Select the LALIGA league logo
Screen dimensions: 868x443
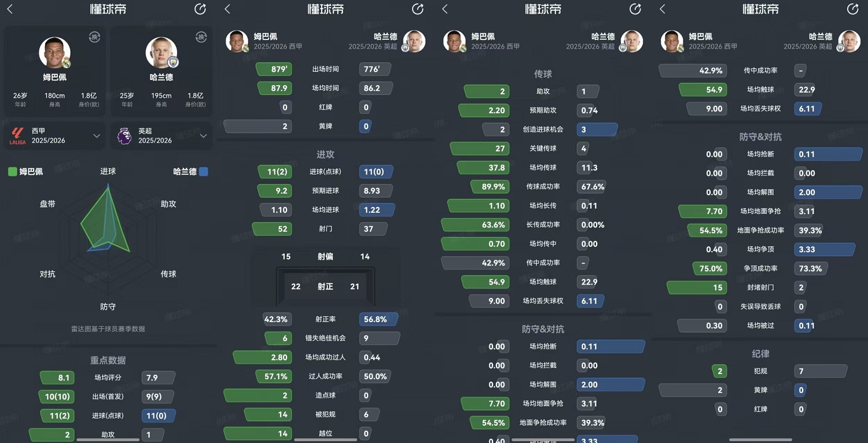click(17, 136)
